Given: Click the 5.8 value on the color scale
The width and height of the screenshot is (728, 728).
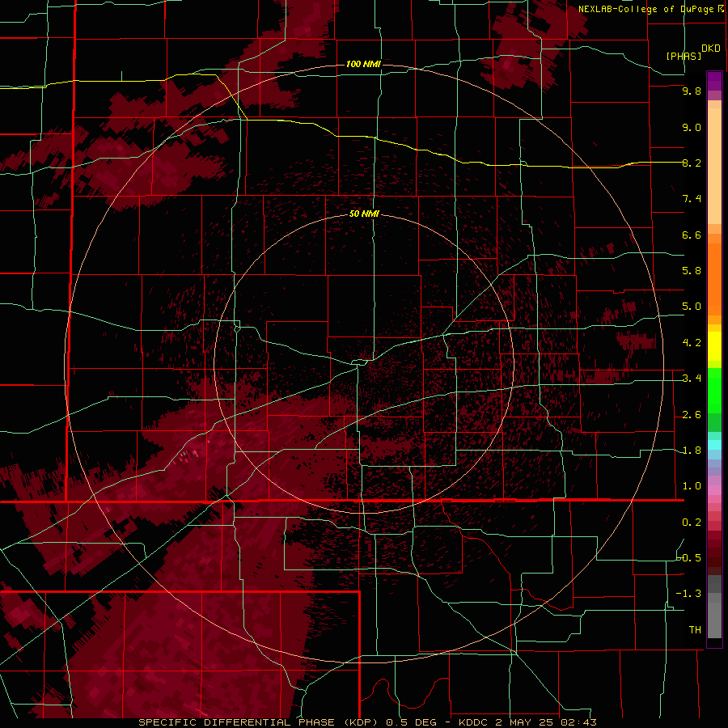Looking at the screenshot, I should (x=692, y=271).
